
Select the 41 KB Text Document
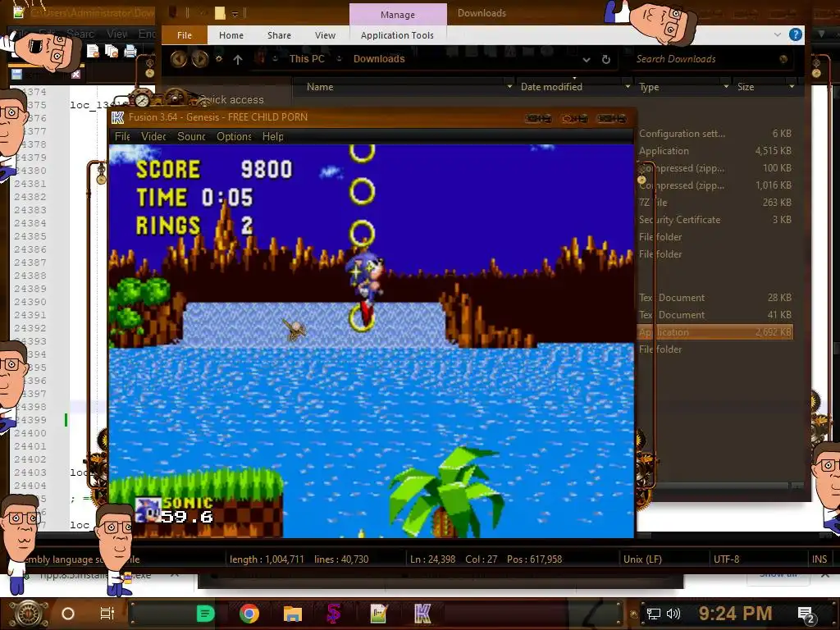[x=715, y=315]
